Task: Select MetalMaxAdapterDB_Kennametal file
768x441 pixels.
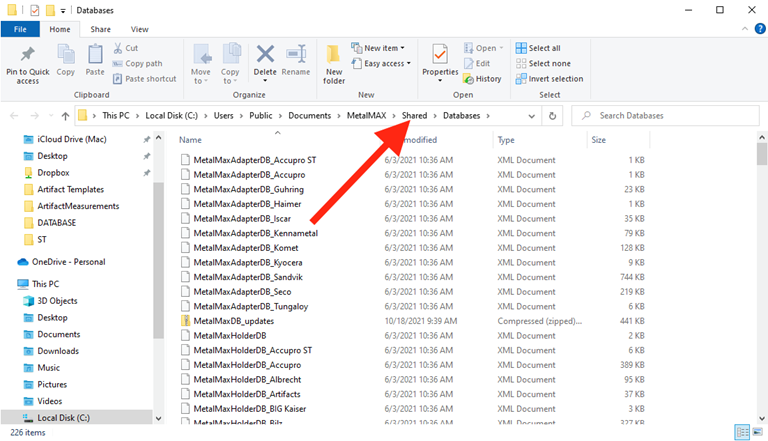Action: click(x=249, y=233)
